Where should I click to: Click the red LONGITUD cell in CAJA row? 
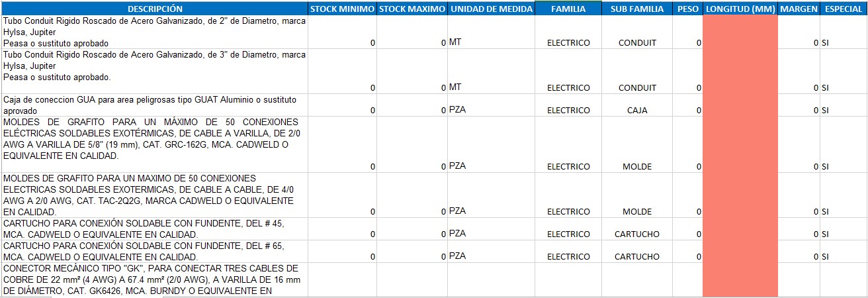[740, 105]
